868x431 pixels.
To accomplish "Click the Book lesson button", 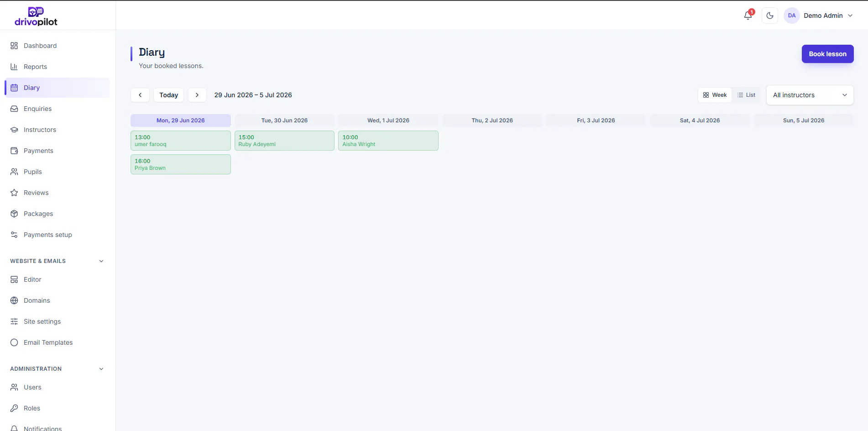I will click(827, 54).
